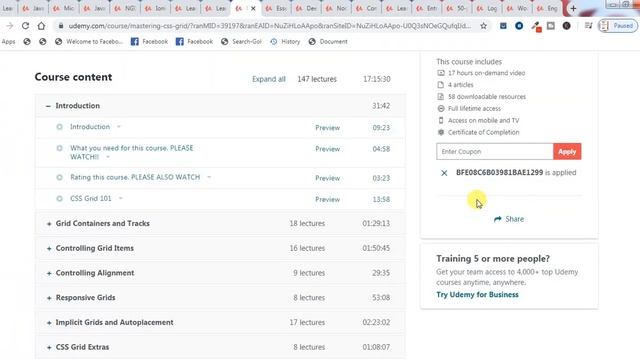Click the 'Course content' heading

[x=73, y=77]
